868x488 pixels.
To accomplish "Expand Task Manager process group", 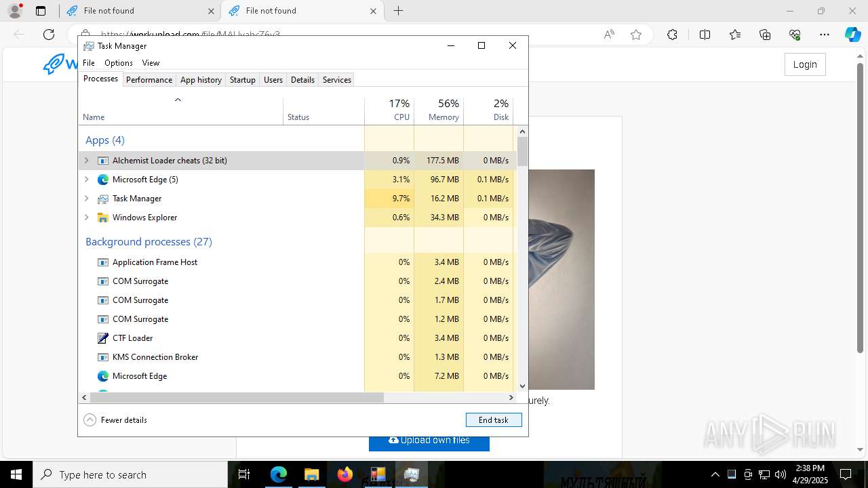I will (86, 199).
